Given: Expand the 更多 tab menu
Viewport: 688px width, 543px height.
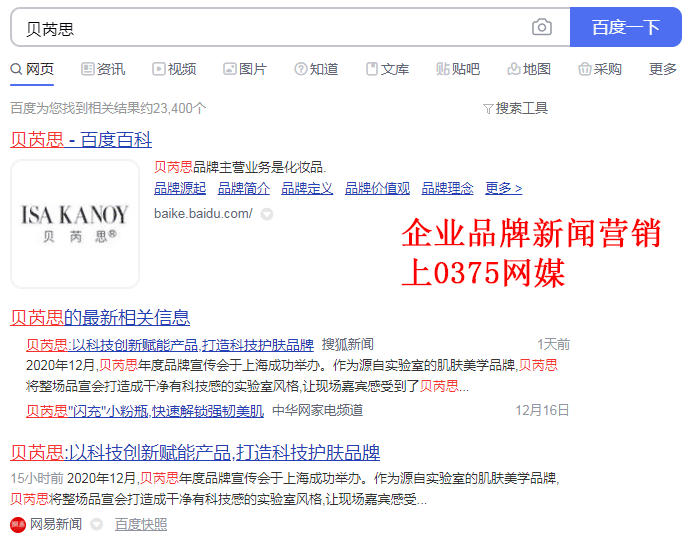Looking at the screenshot, I should [663, 69].
